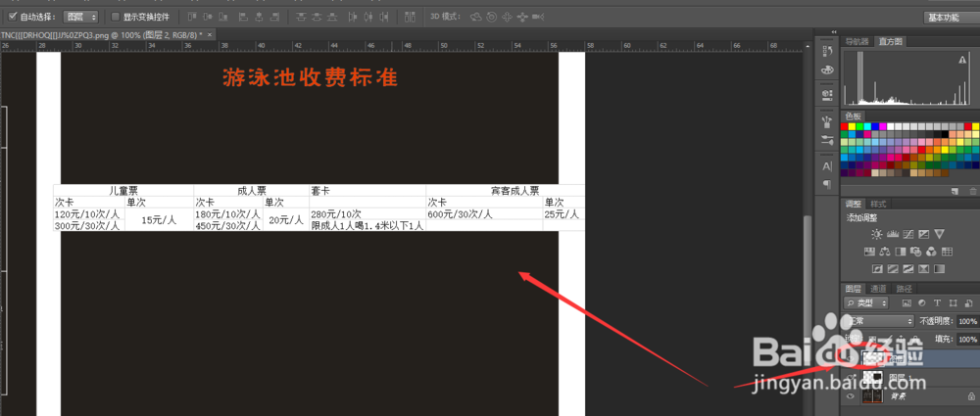Add a Brightness/Contrast adjustment
Image resolution: width=980 pixels, height=416 pixels.
point(877,234)
